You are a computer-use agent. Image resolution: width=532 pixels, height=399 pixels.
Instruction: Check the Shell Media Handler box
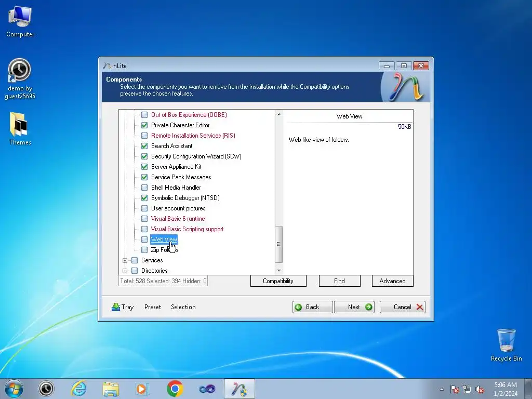pos(144,188)
